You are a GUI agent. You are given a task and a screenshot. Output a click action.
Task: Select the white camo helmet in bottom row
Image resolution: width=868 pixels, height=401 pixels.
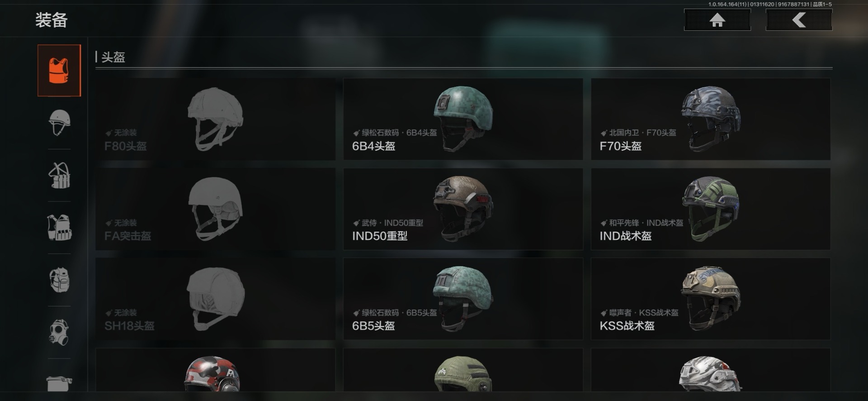(711, 370)
